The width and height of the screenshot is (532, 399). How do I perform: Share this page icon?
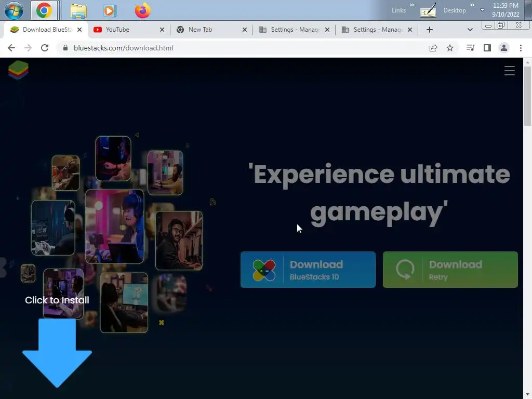[433, 48]
